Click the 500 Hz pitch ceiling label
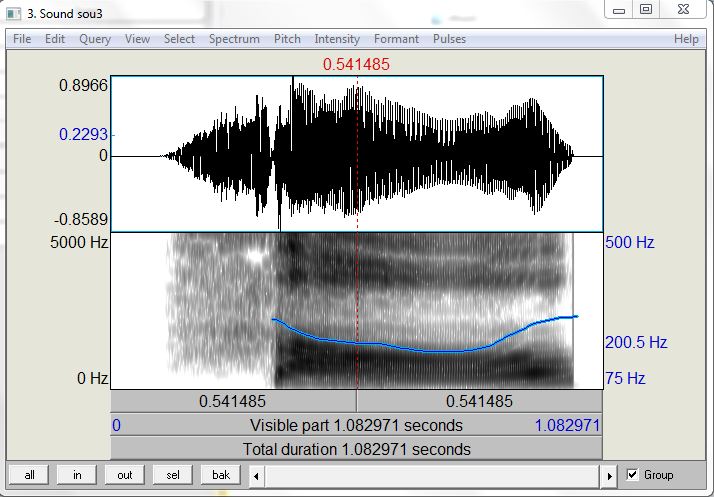Viewport: 714px width, 497px height. (x=629, y=242)
